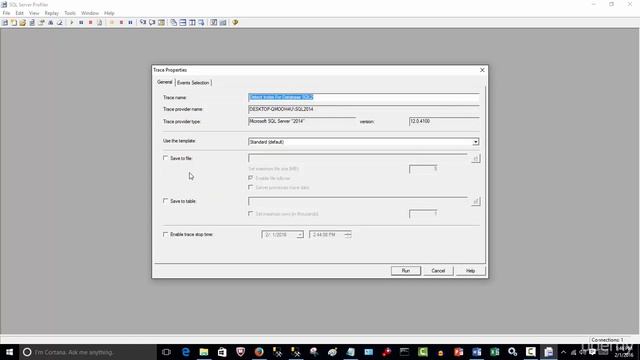The image size is (640, 360).
Task: Open the View menu
Action: (34, 13)
